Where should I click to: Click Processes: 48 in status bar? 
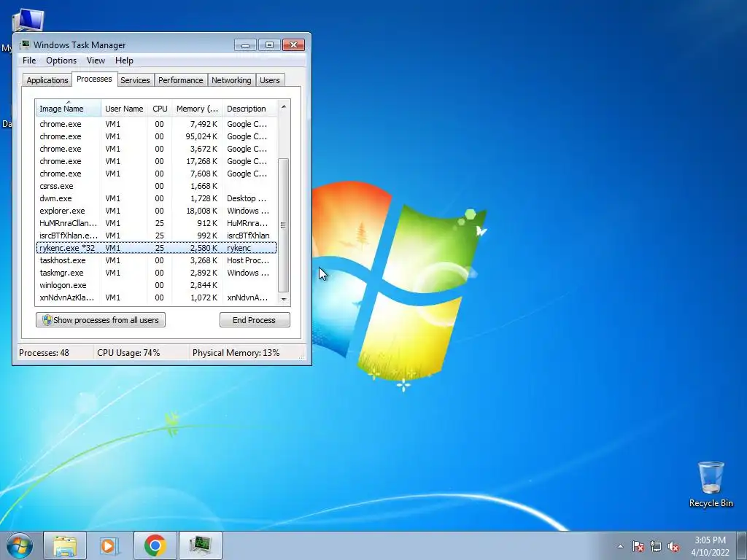(x=44, y=353)
